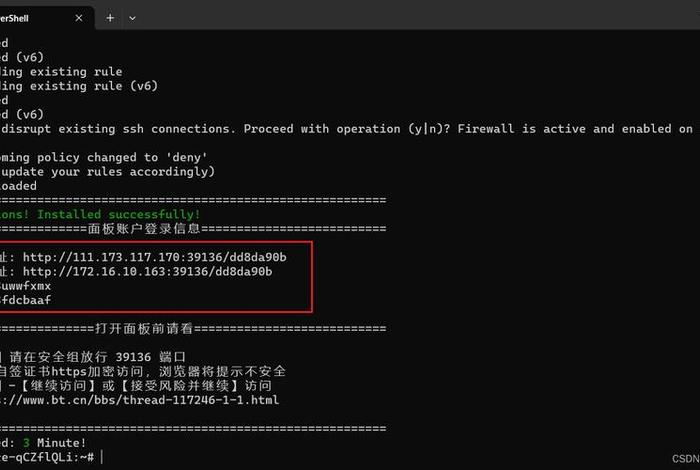Click the 111.173.117.170 panel URL
This screenshot has height=470, width=700.
154,257
